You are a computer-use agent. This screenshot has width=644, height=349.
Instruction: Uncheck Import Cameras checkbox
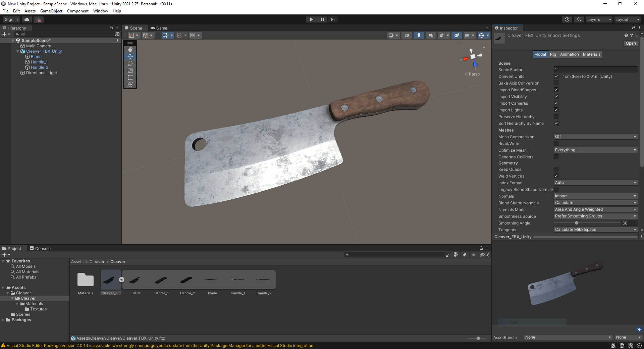[x=556, y=103]
